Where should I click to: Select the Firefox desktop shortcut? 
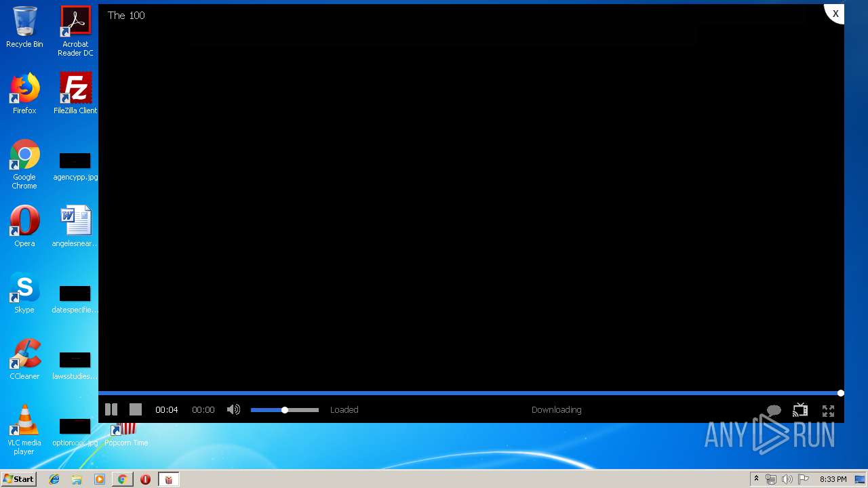(24, 94)
